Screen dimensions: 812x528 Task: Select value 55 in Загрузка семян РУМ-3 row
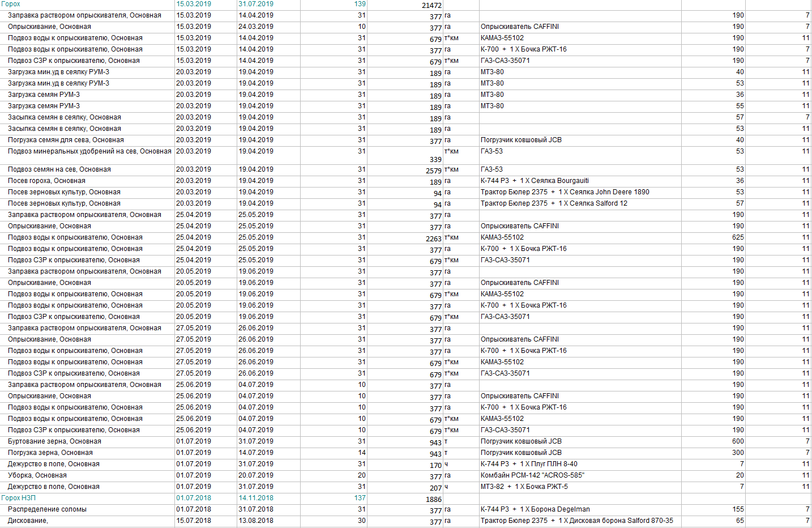[x=740, y=106]
